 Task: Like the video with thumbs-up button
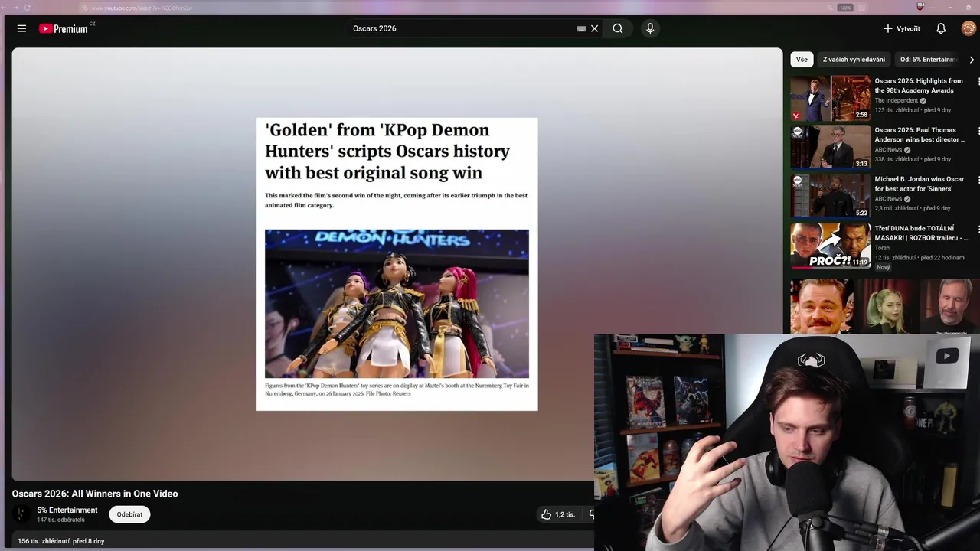(x=557, y=514)
